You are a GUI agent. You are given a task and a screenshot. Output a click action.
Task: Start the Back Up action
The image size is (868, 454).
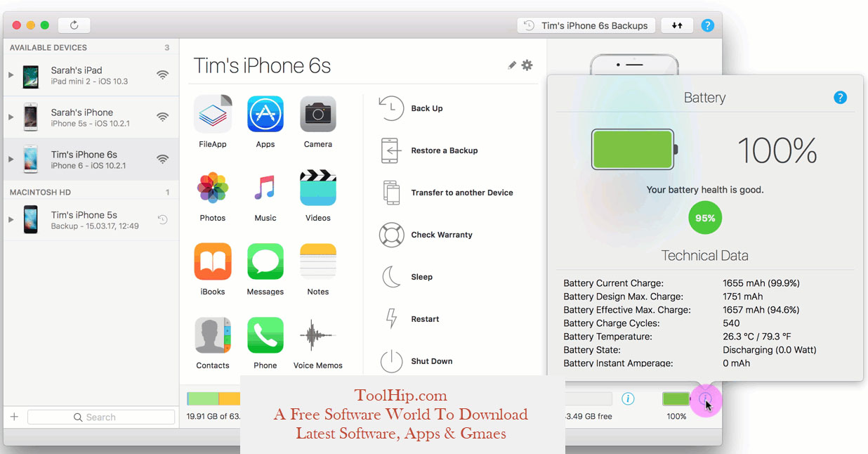412,108
